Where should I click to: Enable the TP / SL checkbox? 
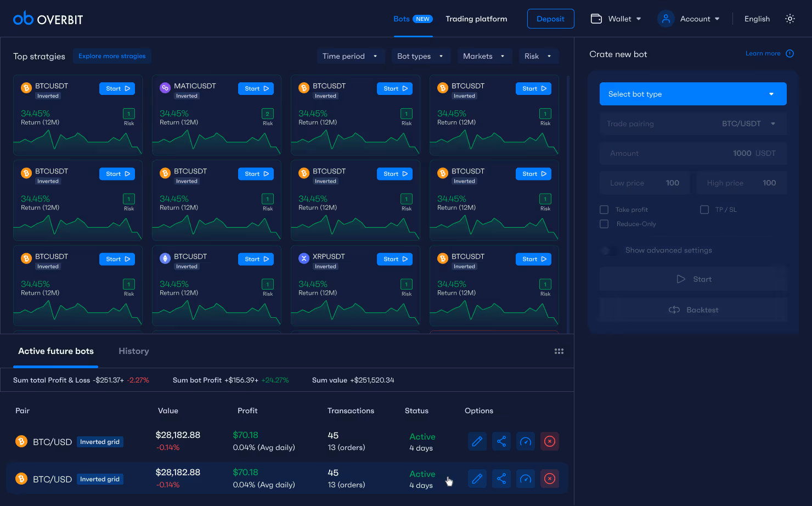click(x=704, y=210)
